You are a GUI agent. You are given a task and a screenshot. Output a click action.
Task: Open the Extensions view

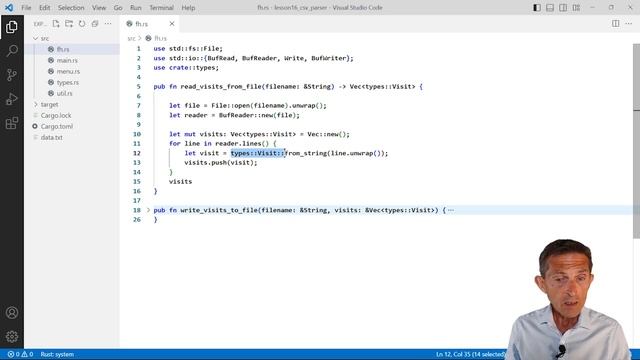pos(12,123)
